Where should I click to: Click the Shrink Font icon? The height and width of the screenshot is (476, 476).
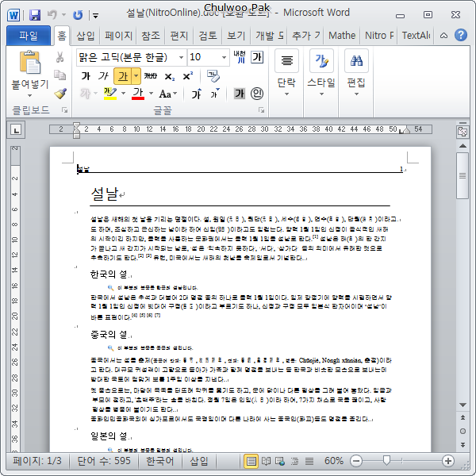click(x=215, y=94)
